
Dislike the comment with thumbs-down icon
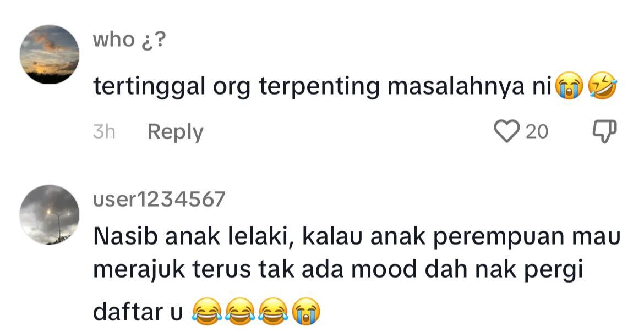604,132
